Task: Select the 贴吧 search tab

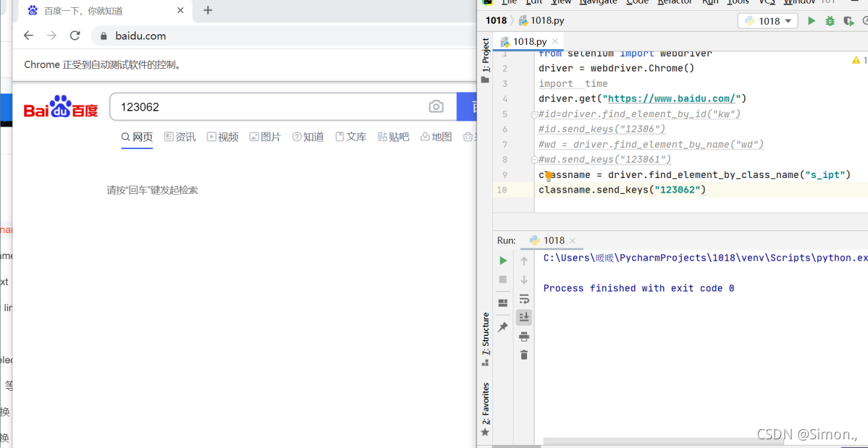Action: tap(393, 138)
